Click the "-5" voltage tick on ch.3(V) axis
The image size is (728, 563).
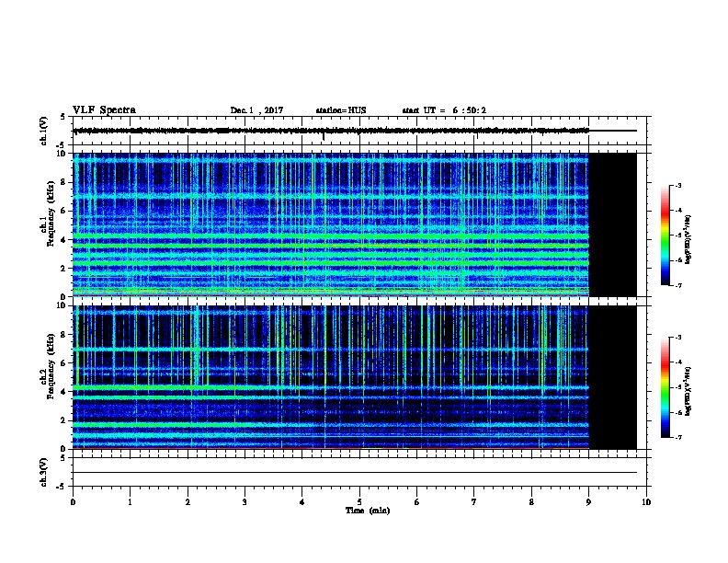63,487
